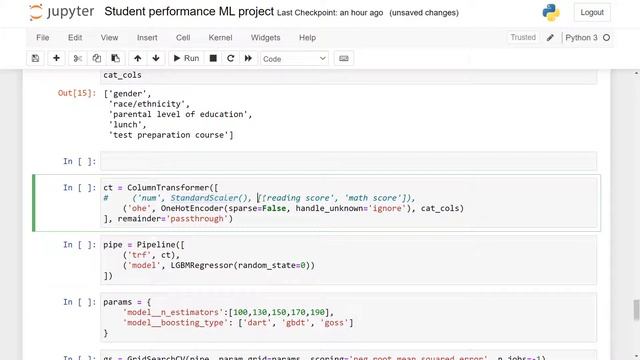
Task: Open the Widgets menu
Action: tap(265, 38)
